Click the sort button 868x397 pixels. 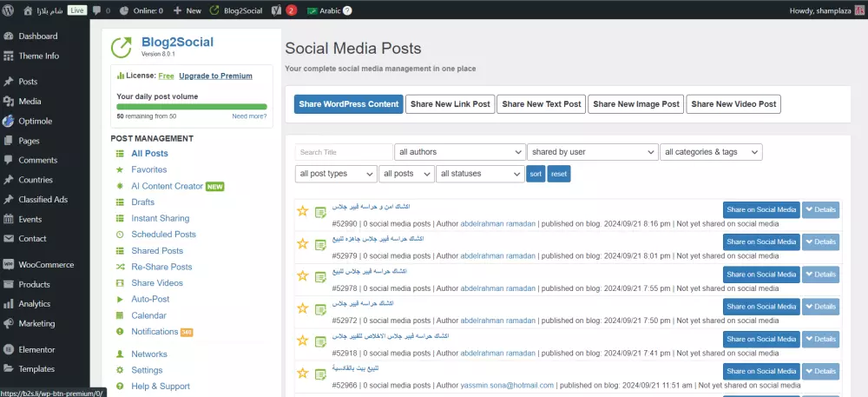536,174
